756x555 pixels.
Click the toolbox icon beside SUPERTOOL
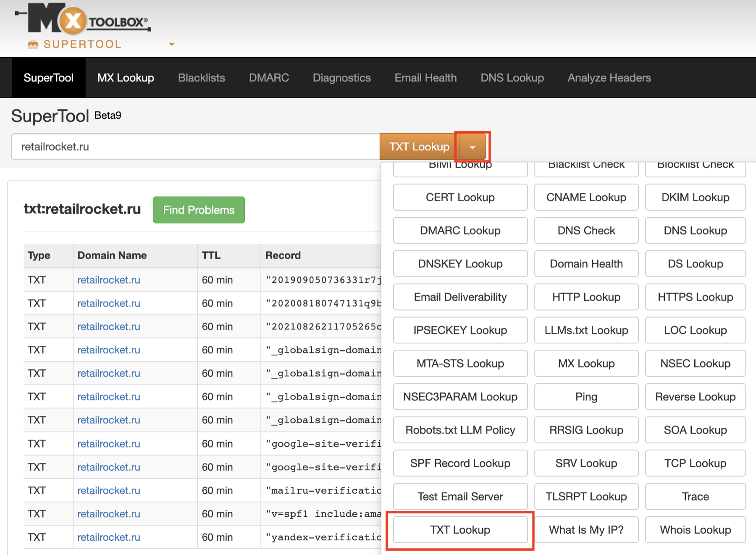[x=33, y=45]
